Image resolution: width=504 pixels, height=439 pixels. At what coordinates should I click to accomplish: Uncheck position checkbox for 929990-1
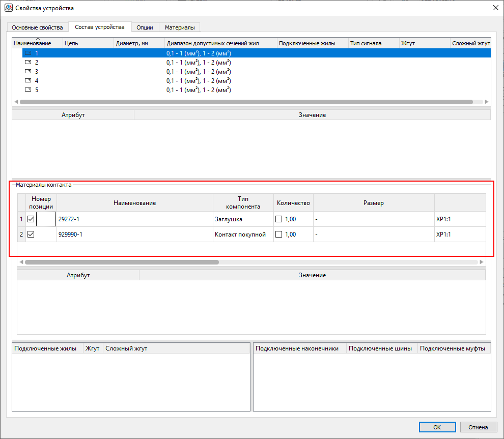coord(31,235)
